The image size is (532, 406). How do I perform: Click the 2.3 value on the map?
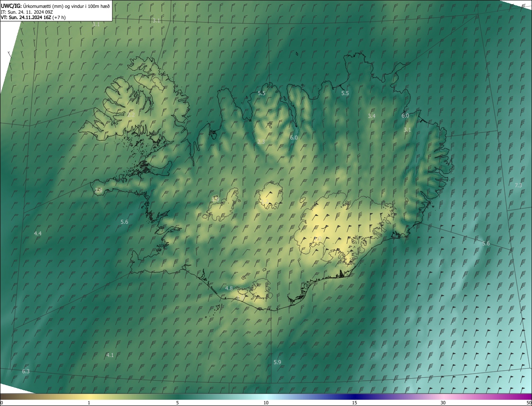point(261,142)
